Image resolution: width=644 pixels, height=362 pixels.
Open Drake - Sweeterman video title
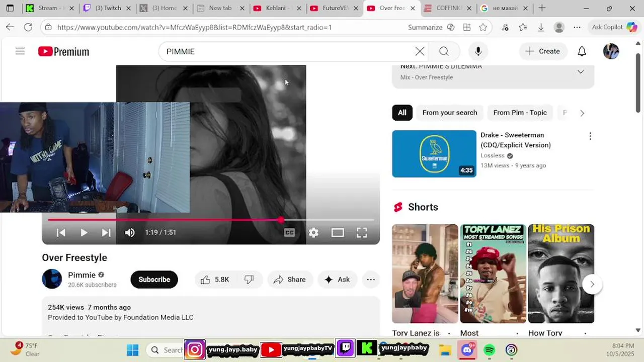click(516, 140)
